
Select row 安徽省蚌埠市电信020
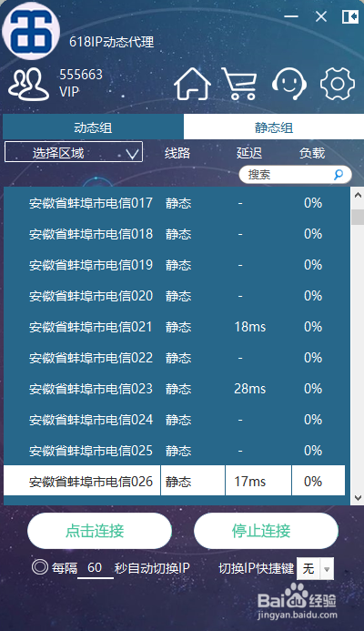point(177,296)
